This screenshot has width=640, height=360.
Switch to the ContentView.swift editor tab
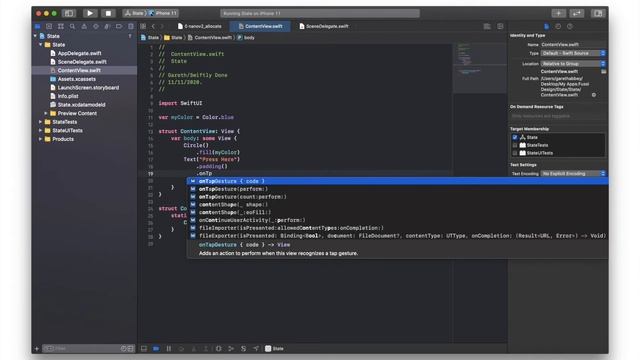click(x=260, y=26)
